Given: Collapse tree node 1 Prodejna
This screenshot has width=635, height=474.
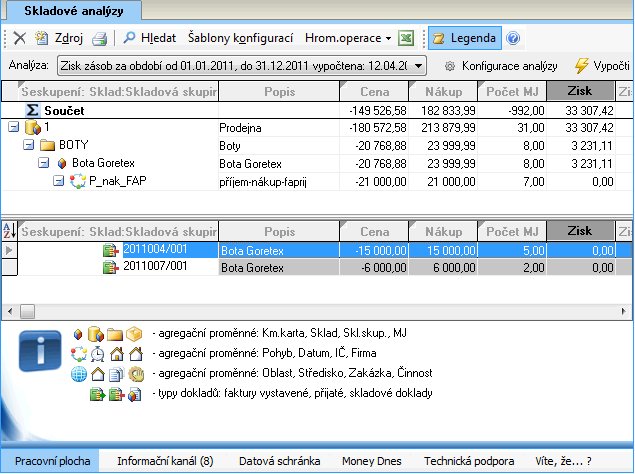Looking at the screenshot, I should 13,128.
